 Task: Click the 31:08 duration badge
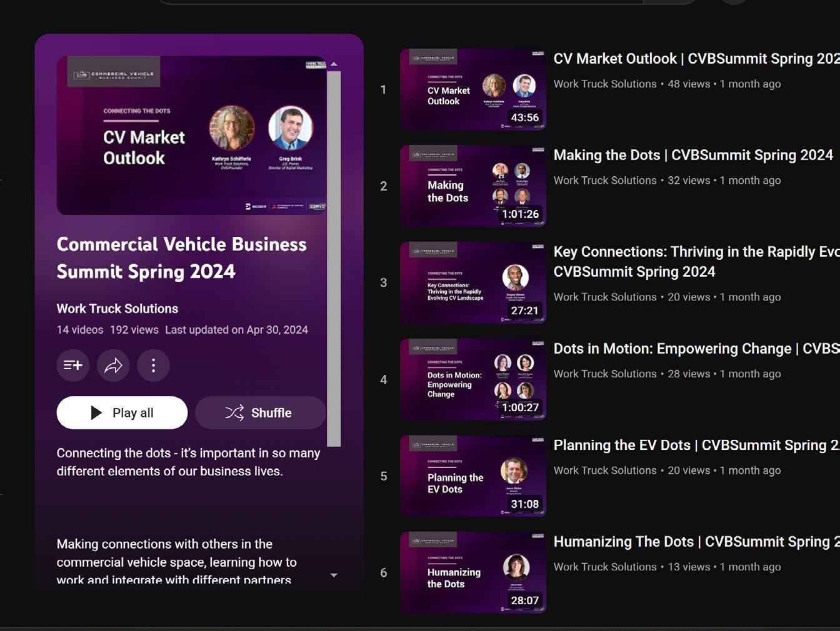coord(525,504)
